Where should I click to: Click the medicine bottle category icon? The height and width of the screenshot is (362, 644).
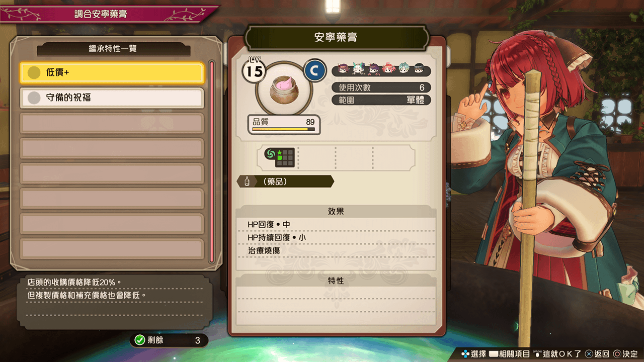tap(247, 182)
